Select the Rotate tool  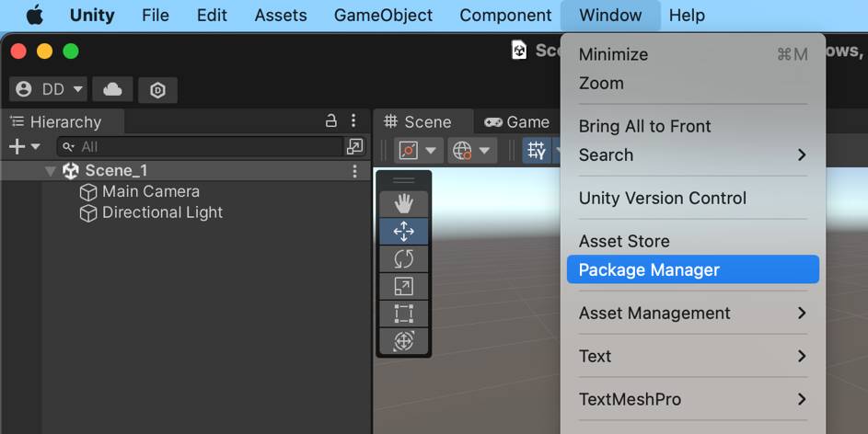point(403,259)
